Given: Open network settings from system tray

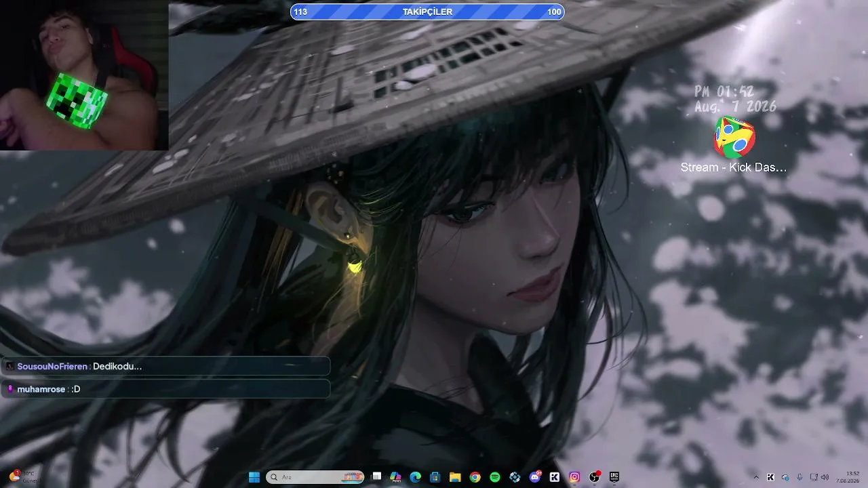Looking at the screenshot, I should click(814, 477).
